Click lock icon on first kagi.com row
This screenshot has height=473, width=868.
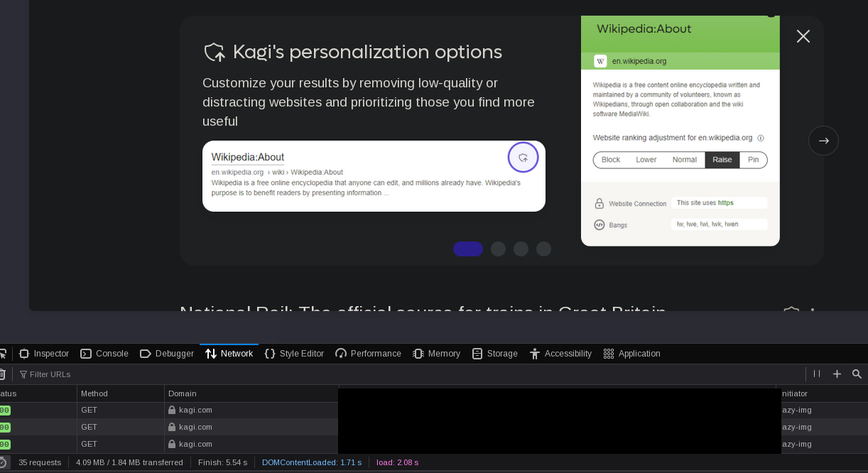[171, 410]
